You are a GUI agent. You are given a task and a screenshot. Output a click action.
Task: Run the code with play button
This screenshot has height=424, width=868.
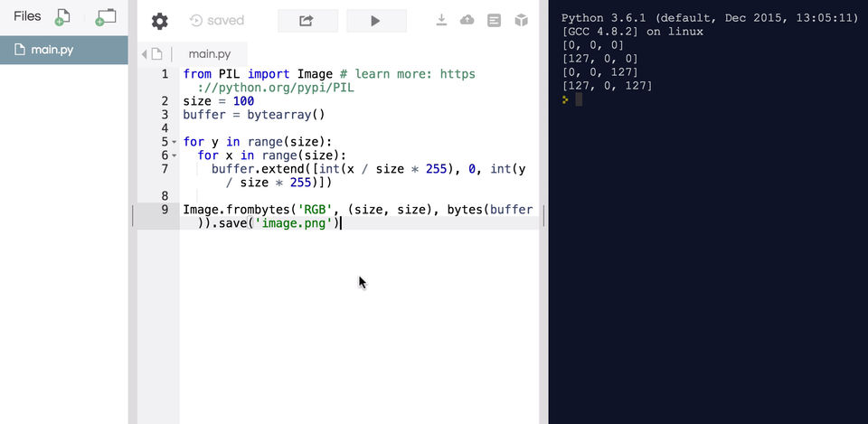click(x=376, y=21)
